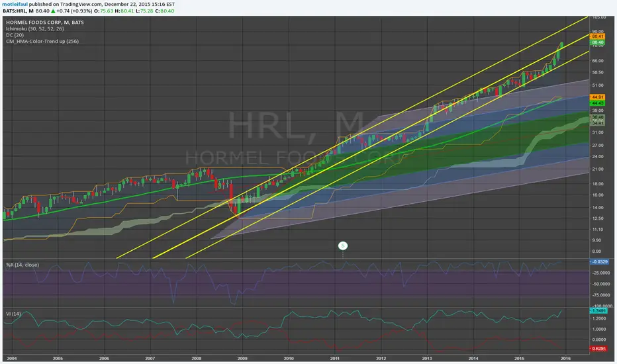Click the 2016 year label on time axis

coord(565,359)
